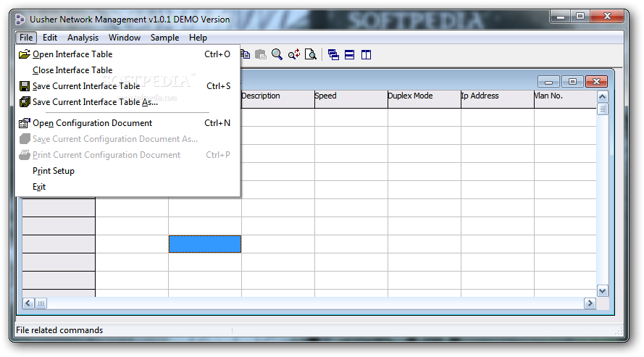Open the Window menu
644x357 pixels.
point(125,38)
